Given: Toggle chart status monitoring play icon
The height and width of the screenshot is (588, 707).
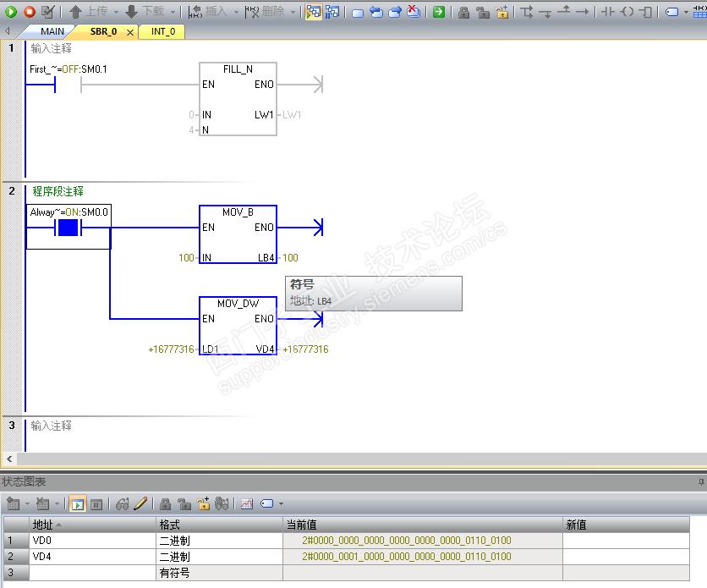Looking at the screenshot, I should pyautogui.click(x=78, y=504).
